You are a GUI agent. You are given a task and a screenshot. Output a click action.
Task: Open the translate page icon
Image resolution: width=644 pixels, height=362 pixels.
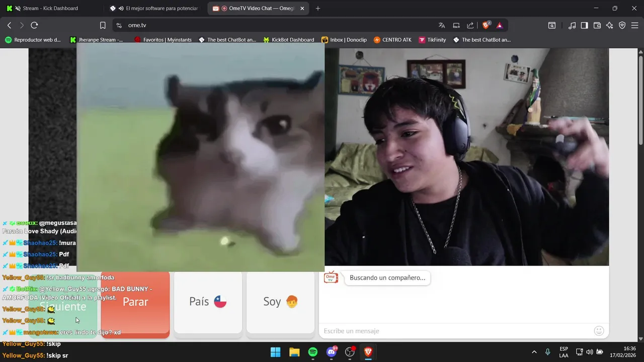pos(442,25)
